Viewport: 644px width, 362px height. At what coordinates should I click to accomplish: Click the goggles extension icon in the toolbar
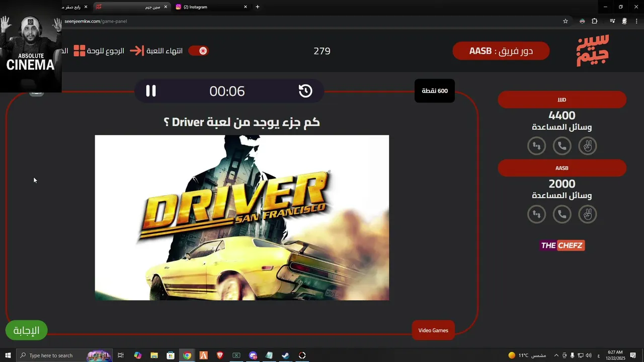pos(582,21)
